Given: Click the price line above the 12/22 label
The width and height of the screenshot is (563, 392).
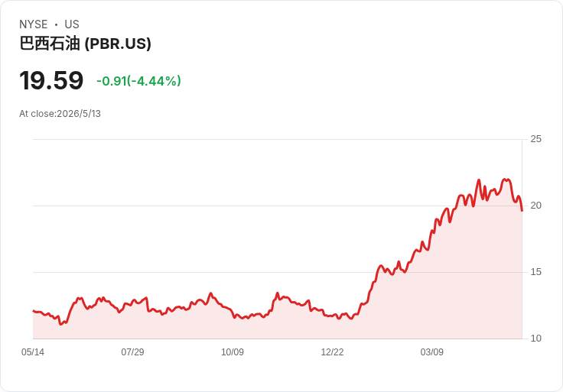Looking at the screenshot, I should coord(332,316).
